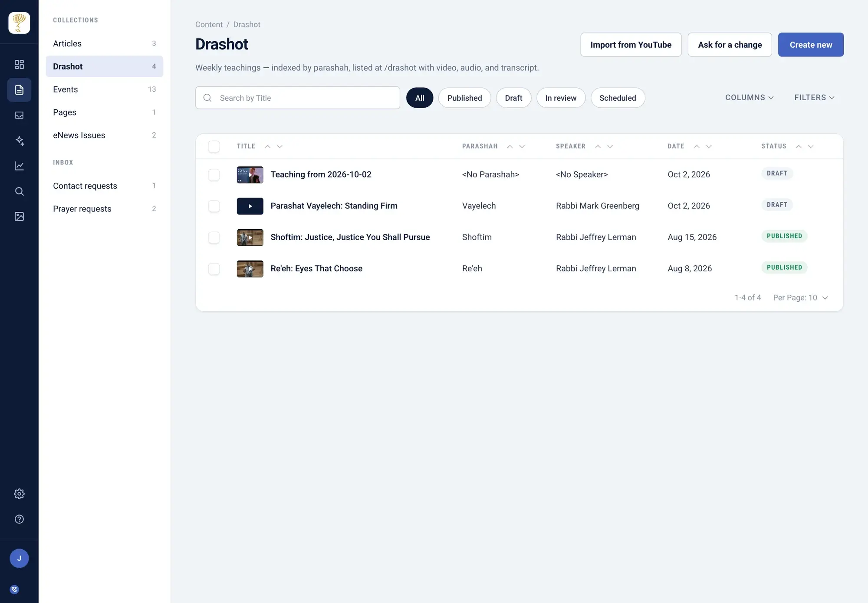868x603 pixels.
Task: Sort Status column descending arrow
Action: (811, 146)
